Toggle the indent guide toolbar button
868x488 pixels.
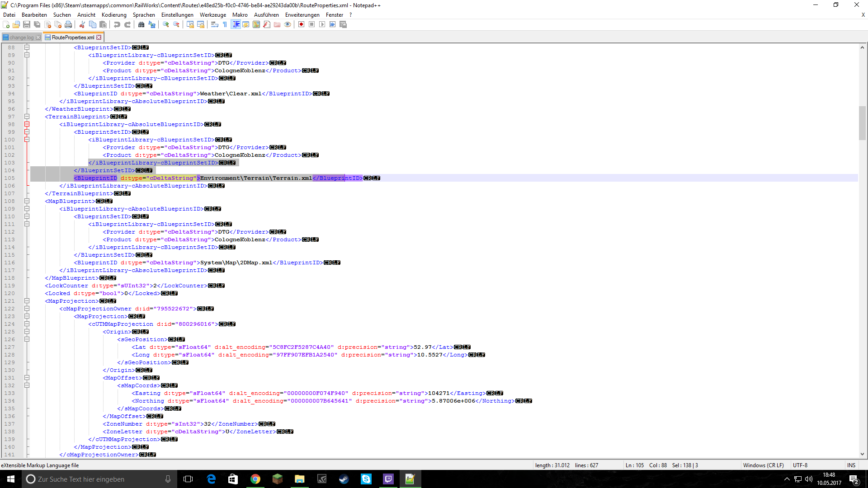[x=236, y=24]
